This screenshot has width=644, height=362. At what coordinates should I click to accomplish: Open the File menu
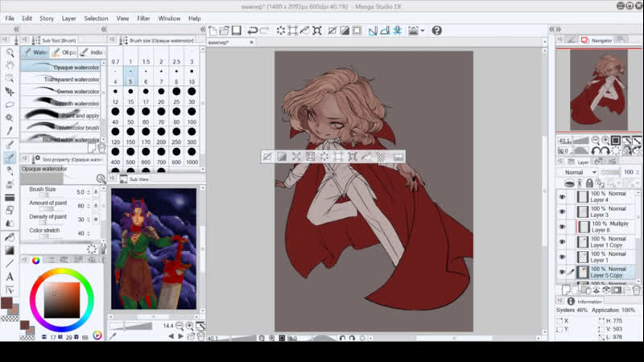click(x=10, y=19)
